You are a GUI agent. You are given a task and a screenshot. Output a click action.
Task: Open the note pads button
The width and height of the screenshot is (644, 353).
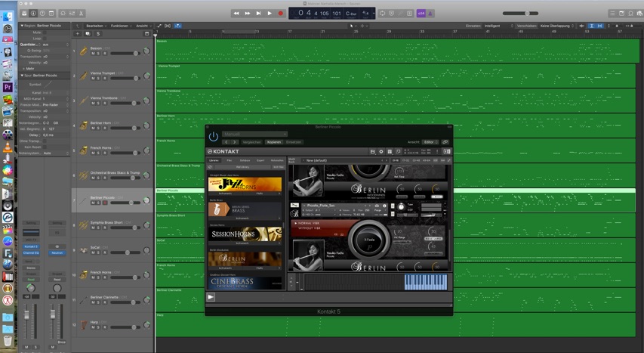click(x=621, y=13)
